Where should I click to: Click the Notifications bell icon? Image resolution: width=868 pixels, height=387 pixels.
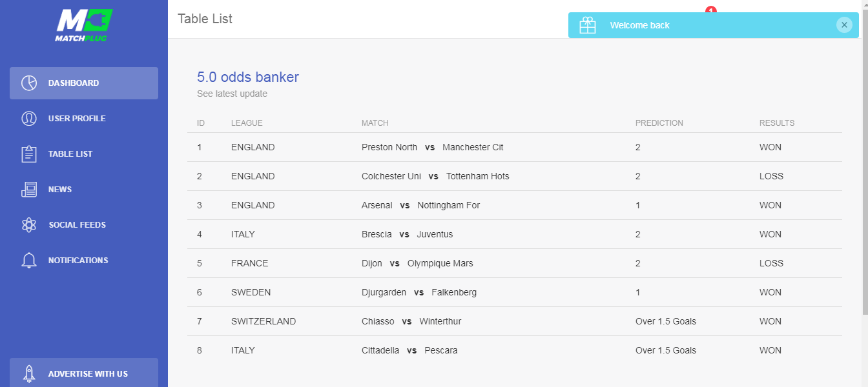(29, 261)
